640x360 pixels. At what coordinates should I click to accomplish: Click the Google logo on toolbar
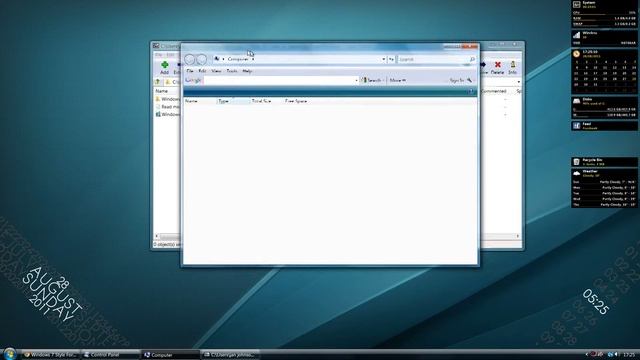click(193, 80)
